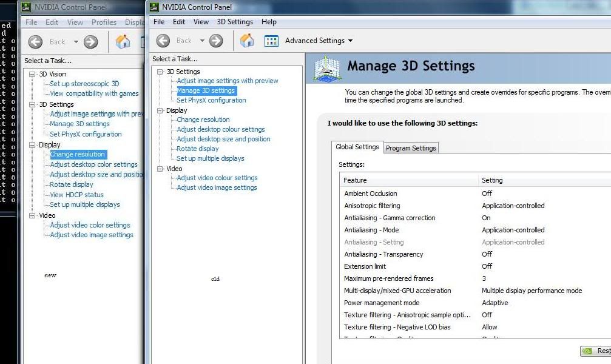Click the NVIDIA logo icon in the front title bar
The width and height of the screenshot is (611, 364).
(x=154, y=7)
